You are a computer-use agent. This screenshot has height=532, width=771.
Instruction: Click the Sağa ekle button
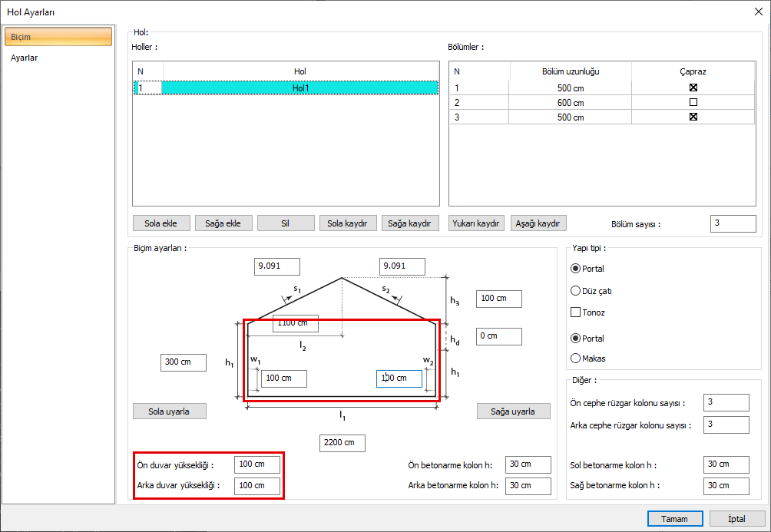coord(223,223)
